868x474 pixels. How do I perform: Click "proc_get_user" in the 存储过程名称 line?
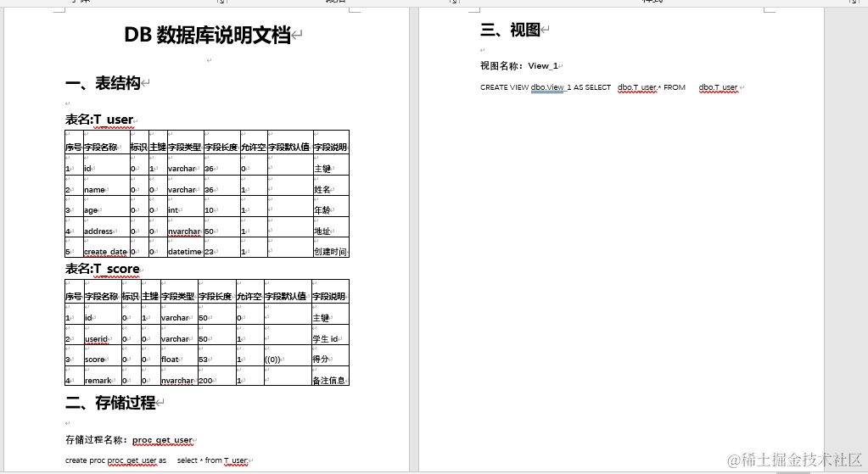point(162,440)
